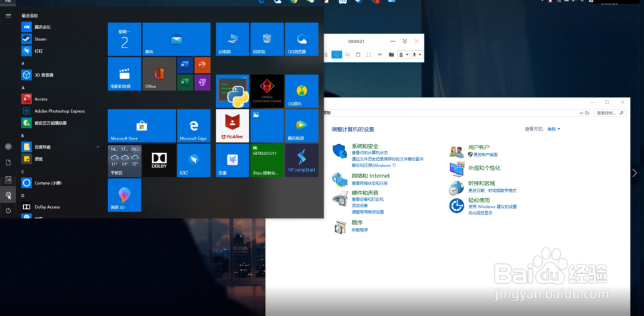Open Settings gear in Start sidebar
This screenshot has height=316, width=644.
(x=8, y=194)
